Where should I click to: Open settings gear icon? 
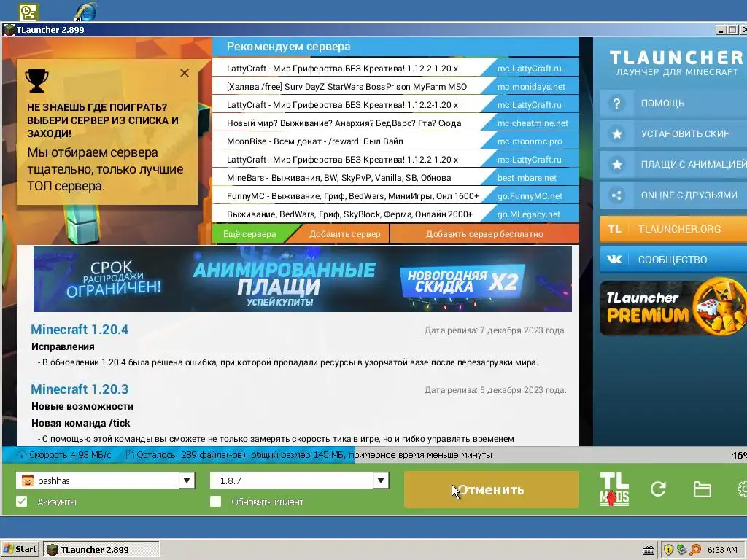tap(742, 489)
